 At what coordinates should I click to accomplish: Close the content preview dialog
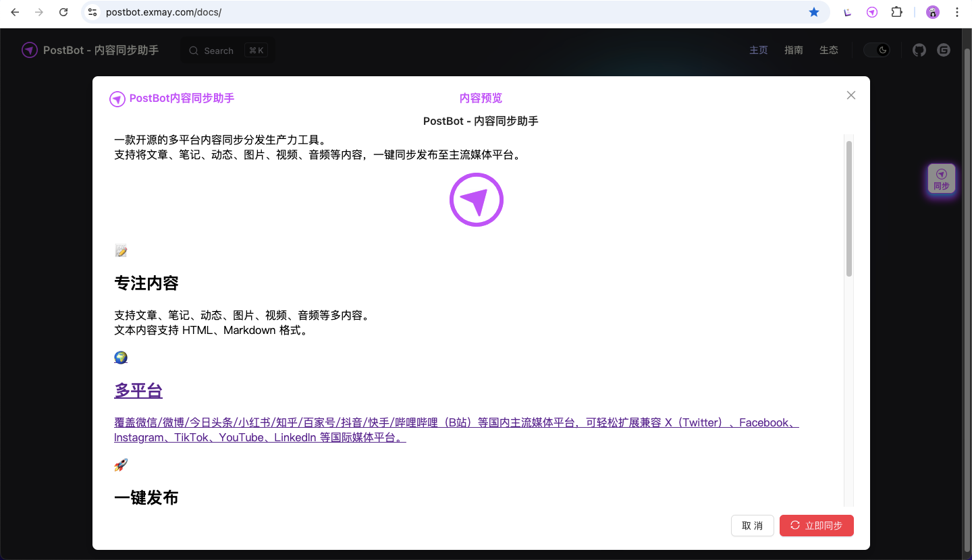851,95
